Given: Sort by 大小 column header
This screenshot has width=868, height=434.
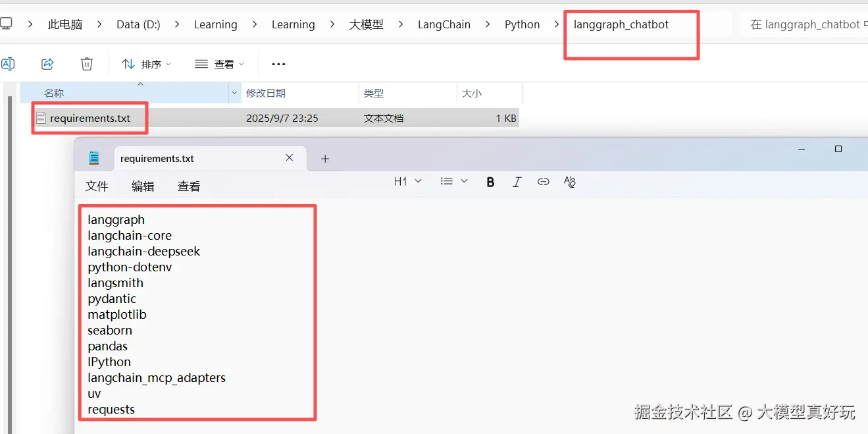Looking at the screenshot, I should click(490, 94).
